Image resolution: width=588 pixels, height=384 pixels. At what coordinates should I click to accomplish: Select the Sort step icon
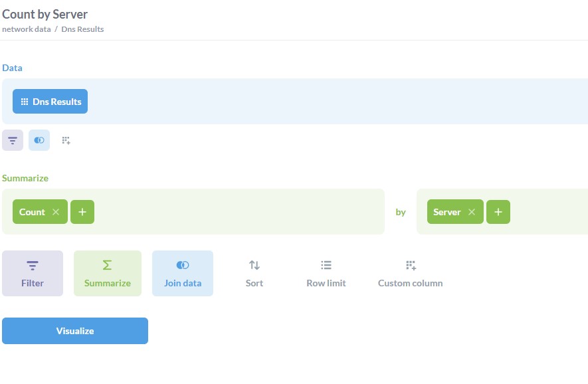tap(254, 272)
